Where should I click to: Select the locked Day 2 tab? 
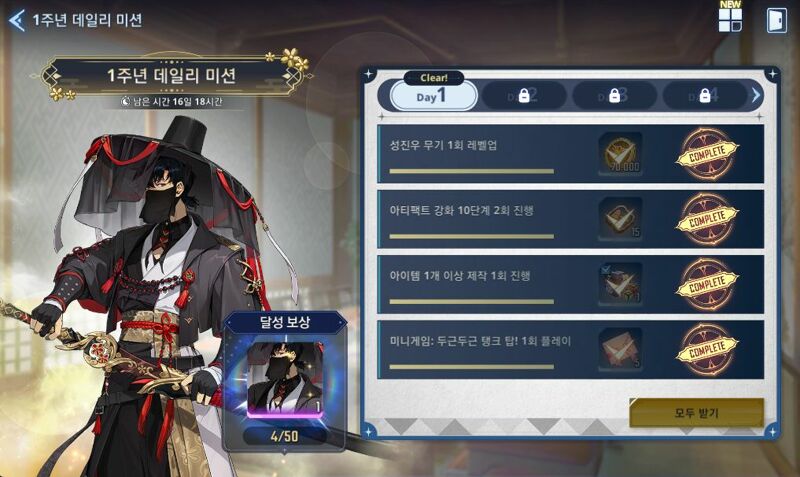pos(524,95)
